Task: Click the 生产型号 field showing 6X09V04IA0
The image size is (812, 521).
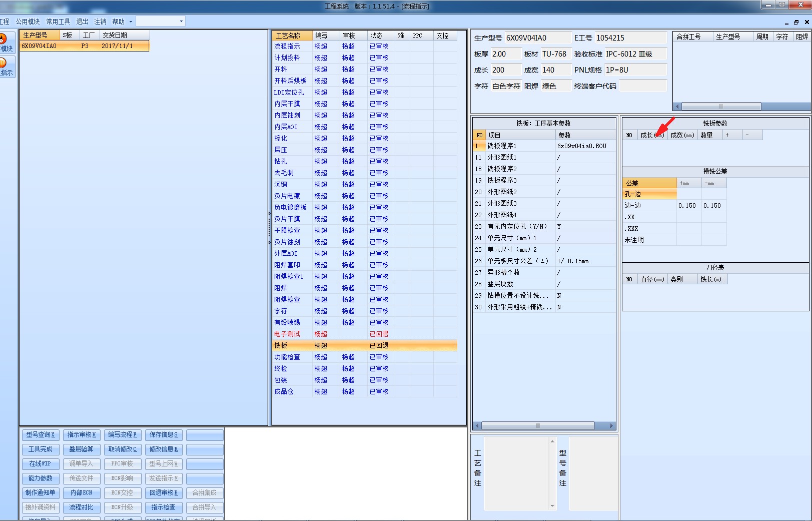Action: [538, 38]
